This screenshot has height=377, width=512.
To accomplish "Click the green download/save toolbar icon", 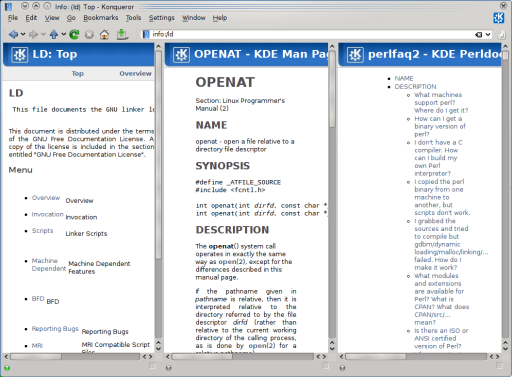I will pos(122,34).
